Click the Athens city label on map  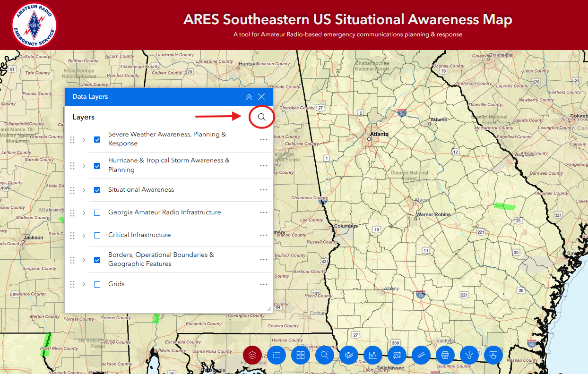tap(439, 119)
